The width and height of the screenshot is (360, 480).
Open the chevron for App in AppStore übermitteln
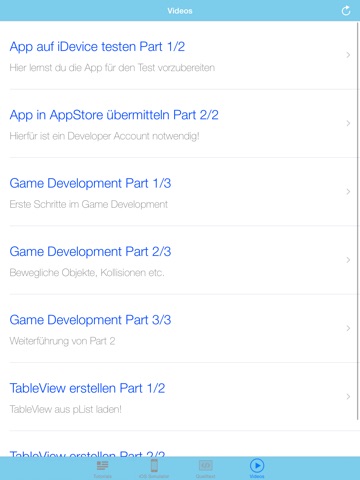(x=348, y=123)
